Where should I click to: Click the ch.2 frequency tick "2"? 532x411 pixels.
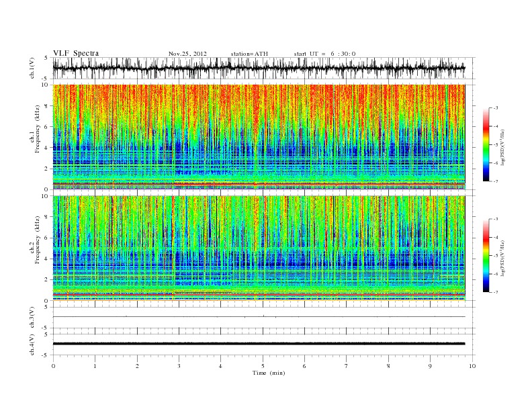(x=47, y=280)
